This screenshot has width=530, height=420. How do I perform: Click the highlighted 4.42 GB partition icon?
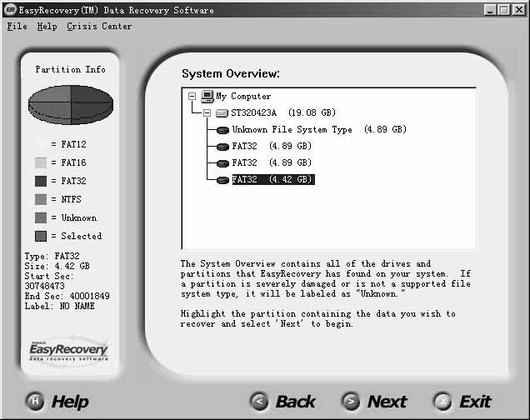[222, 180]
